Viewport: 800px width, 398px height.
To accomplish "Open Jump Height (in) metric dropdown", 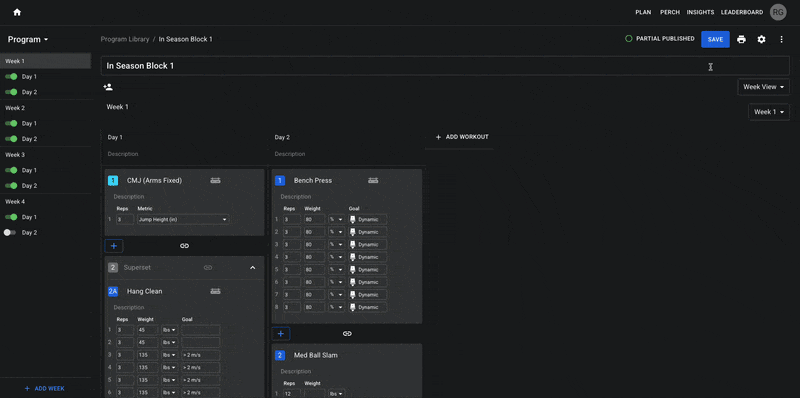I will click(183, 219).
